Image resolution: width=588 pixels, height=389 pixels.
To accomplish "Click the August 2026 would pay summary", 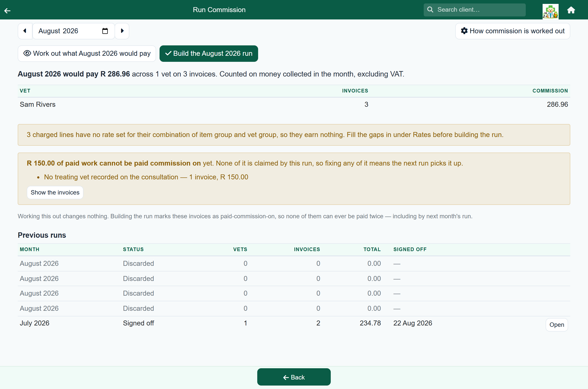I will click(211, 74).
